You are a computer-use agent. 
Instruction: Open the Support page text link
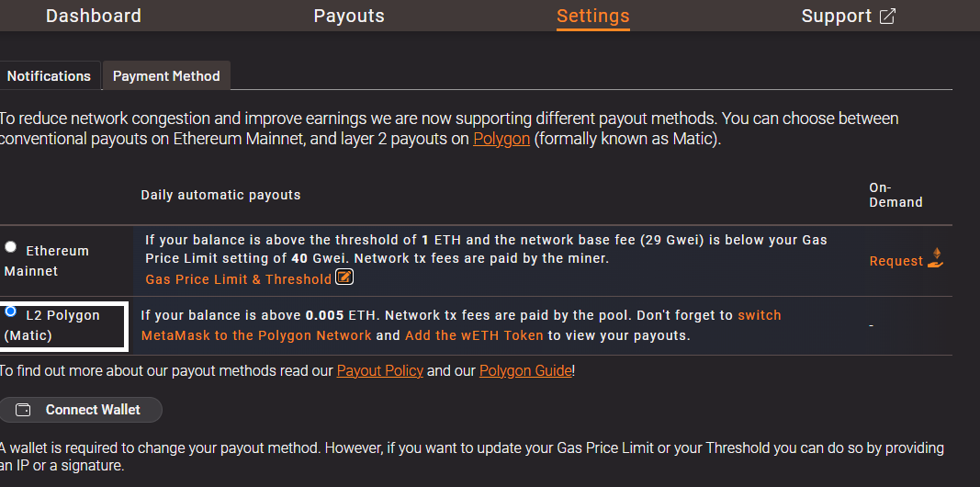click(836, 17)
